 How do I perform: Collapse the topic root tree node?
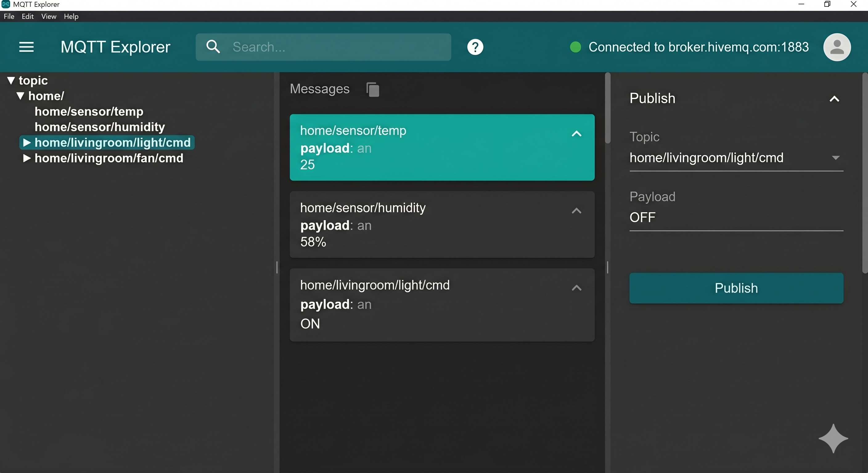11,80
